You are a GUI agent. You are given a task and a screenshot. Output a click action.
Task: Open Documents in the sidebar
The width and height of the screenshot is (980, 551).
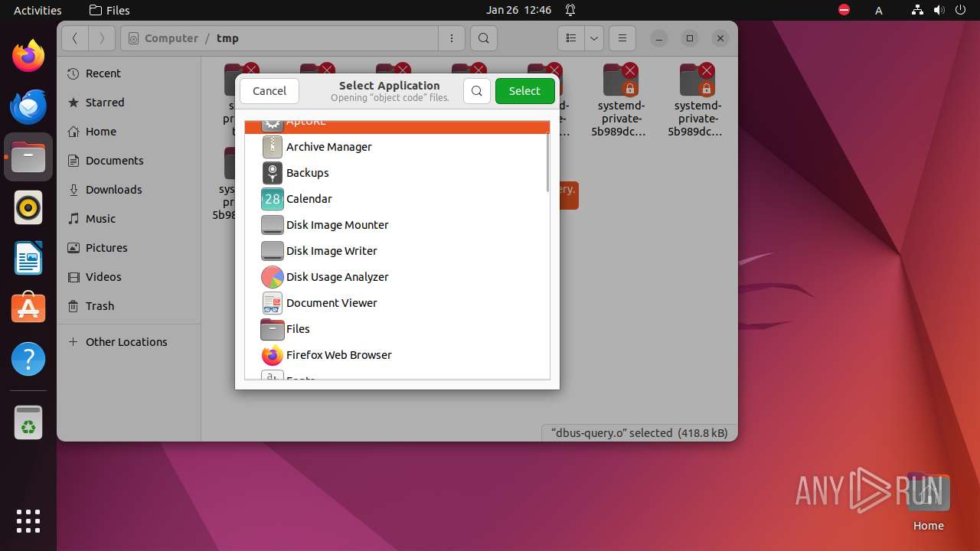[x=129, y=161]
